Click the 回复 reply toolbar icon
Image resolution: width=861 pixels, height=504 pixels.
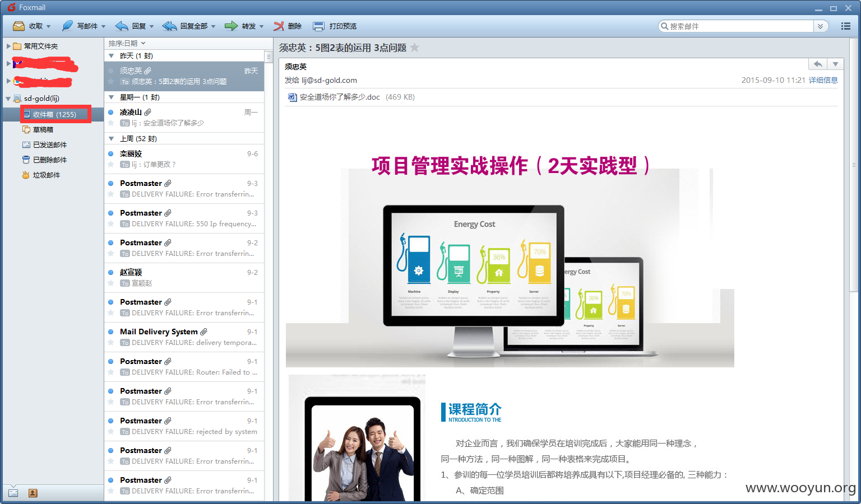122,26
